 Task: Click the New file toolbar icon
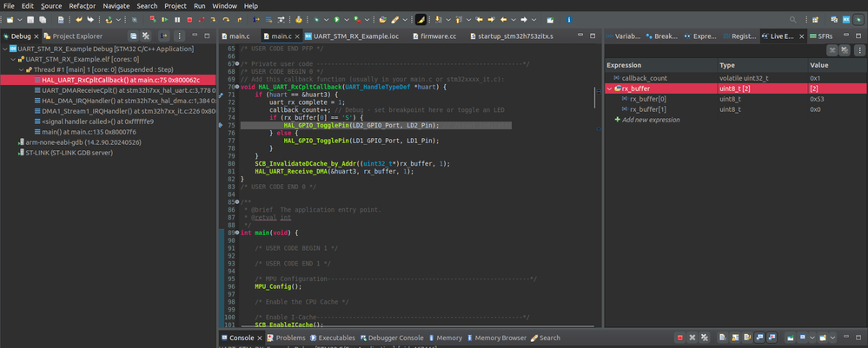(x=10, y=19)
